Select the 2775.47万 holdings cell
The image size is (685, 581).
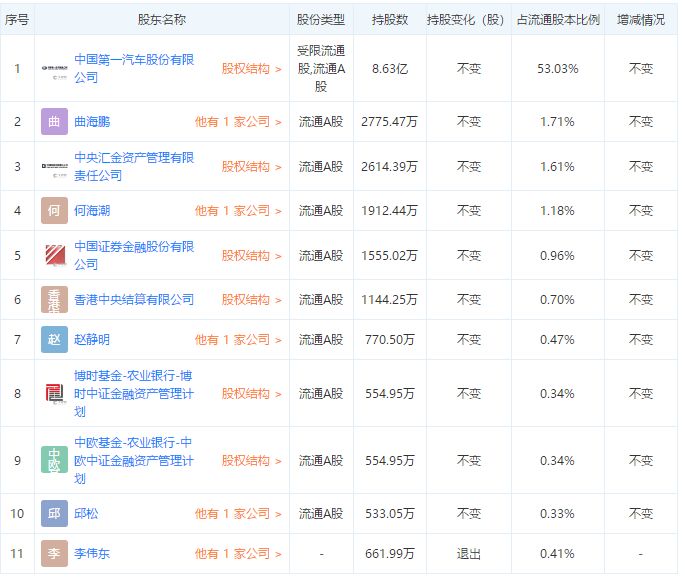[x=390, y=121]
